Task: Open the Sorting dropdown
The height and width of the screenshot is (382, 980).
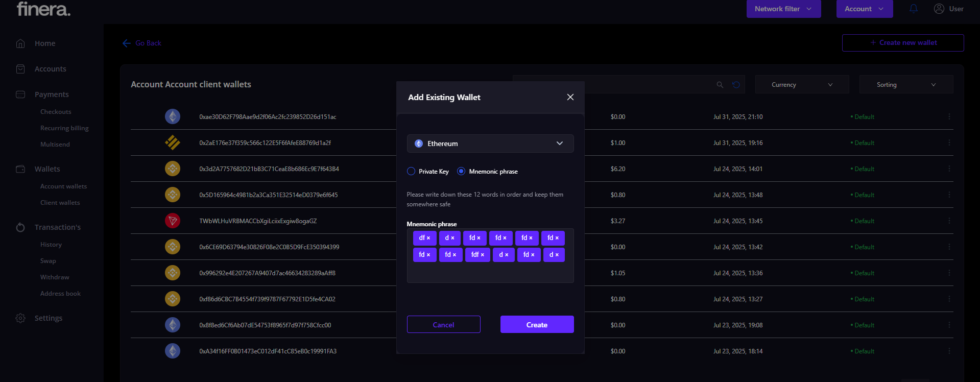Action: point(905,85)
